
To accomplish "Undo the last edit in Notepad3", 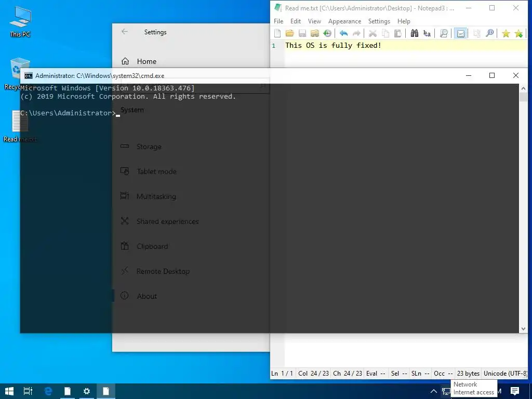I will tap(344, 33).
